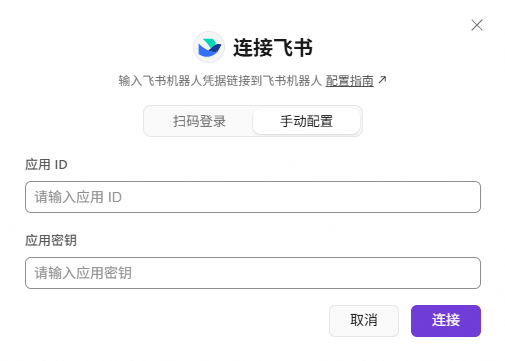Choose QR code login in the segmented control

[x=199, y=121]
